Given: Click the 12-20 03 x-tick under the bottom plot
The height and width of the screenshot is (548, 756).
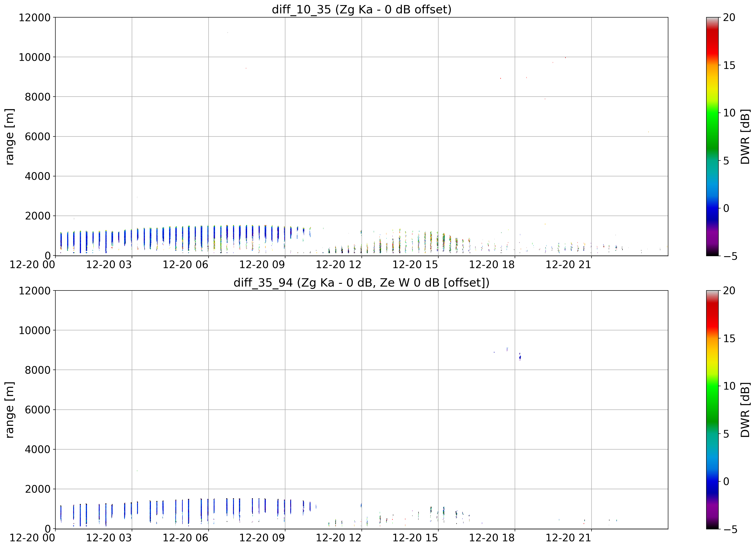Looking at the screenshot, I should click(x=109, y=538).
